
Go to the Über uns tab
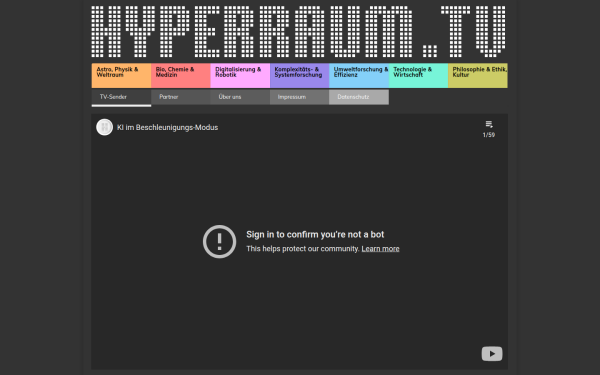[x=240, y=97]
